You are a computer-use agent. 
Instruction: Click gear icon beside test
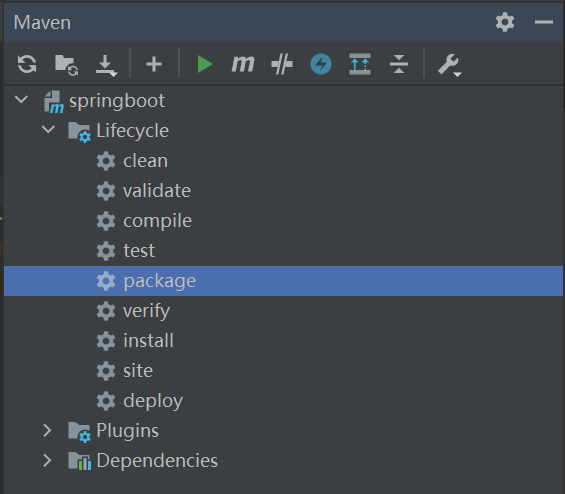(106, 251)
